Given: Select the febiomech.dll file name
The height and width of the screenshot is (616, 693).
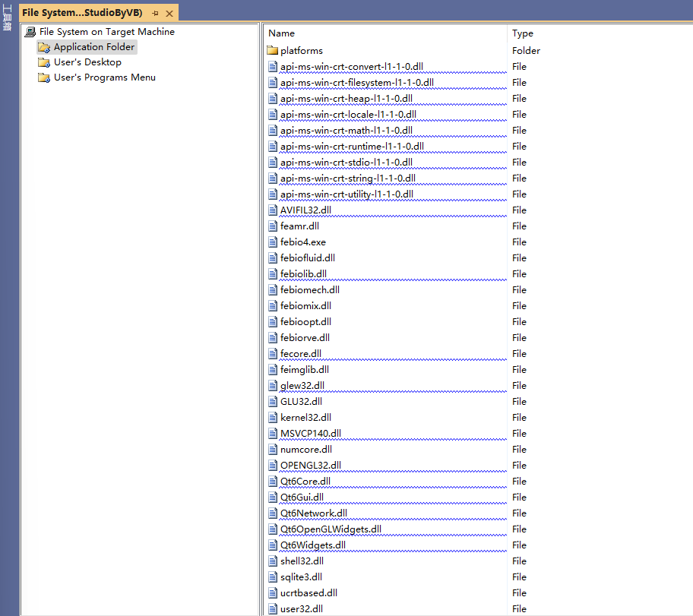Looking at the screenshot, I should (x=310, y=290).
